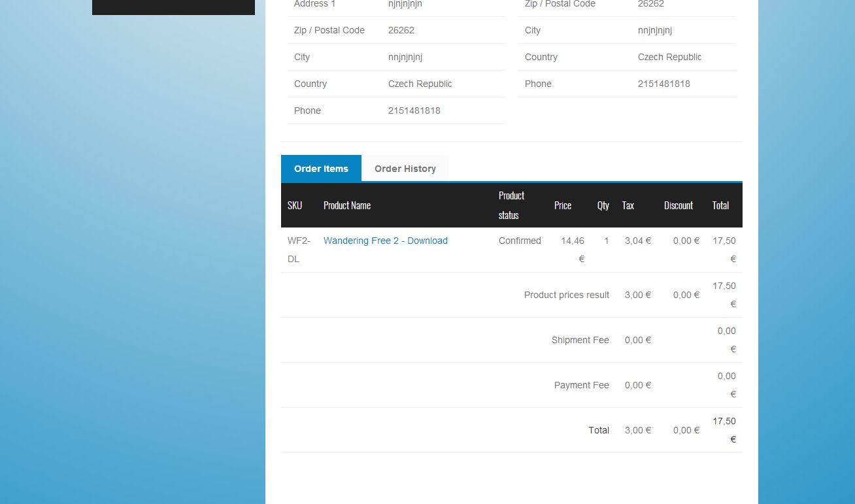Click the phone number in the left address column
The height and width of the screenshot is (504, 855).
414,110
